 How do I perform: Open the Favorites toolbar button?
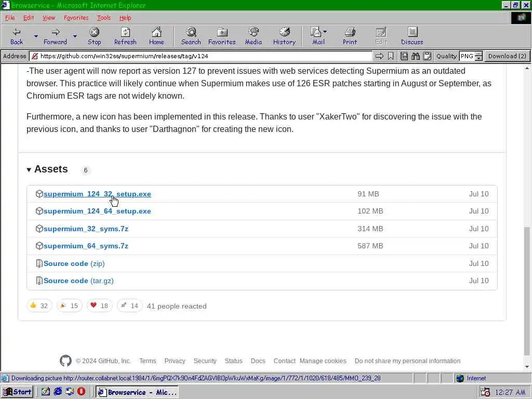pos(222,36)
